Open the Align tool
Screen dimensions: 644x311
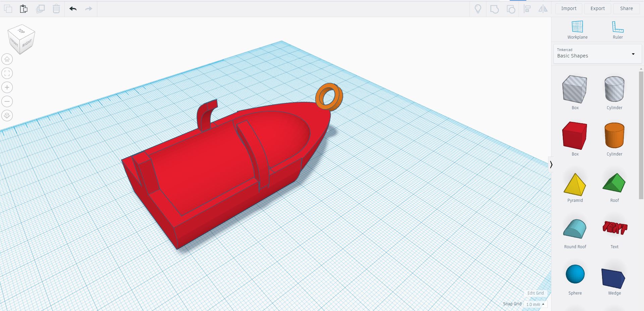527,9
